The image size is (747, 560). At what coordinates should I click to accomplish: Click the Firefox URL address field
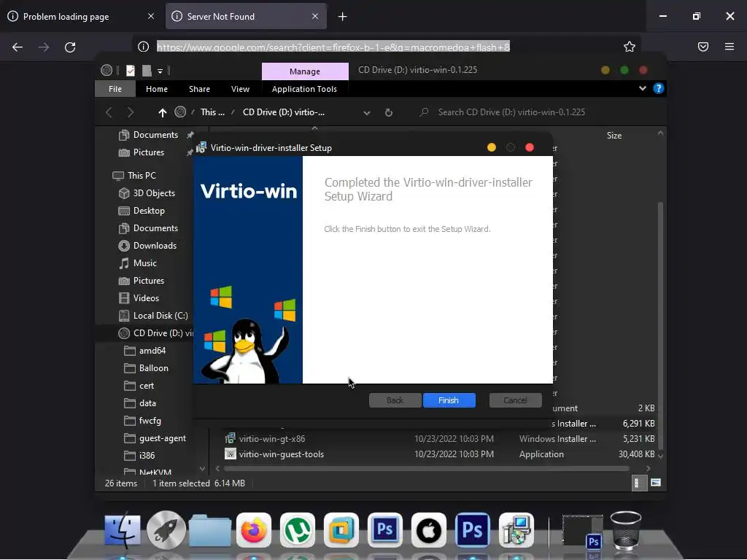click(x=333, y=47)
